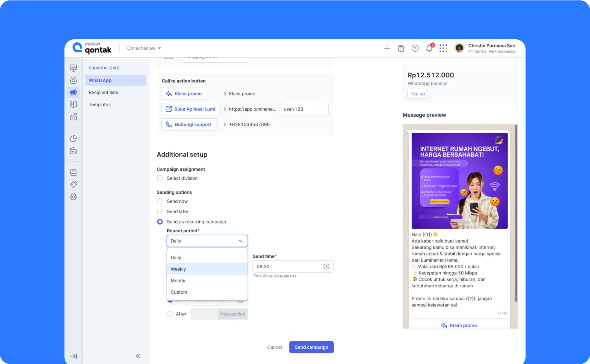Screen dimensions: 590x364
Task: Click the plus icon in header
Action: point(387,48)
